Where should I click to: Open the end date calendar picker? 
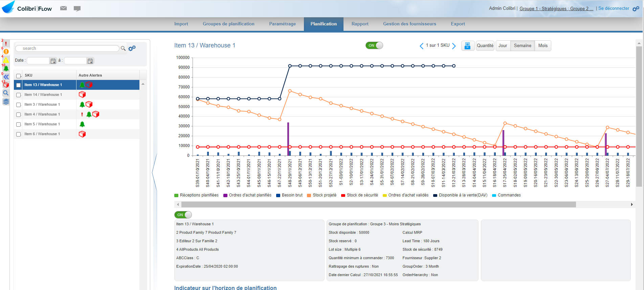coord(90,61)
